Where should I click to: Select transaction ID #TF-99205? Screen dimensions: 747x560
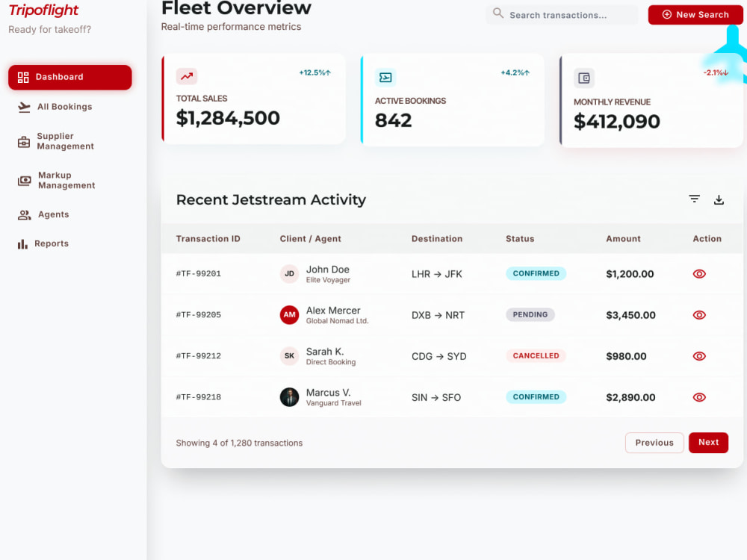(199, 315)
